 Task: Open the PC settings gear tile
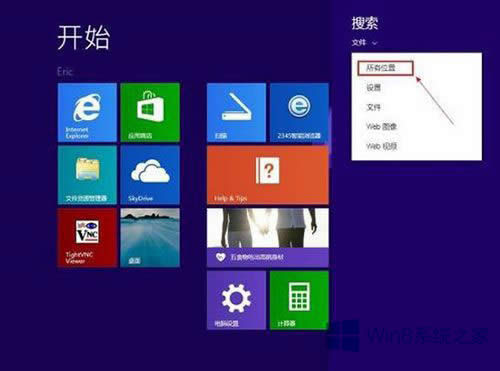point(236,300)
